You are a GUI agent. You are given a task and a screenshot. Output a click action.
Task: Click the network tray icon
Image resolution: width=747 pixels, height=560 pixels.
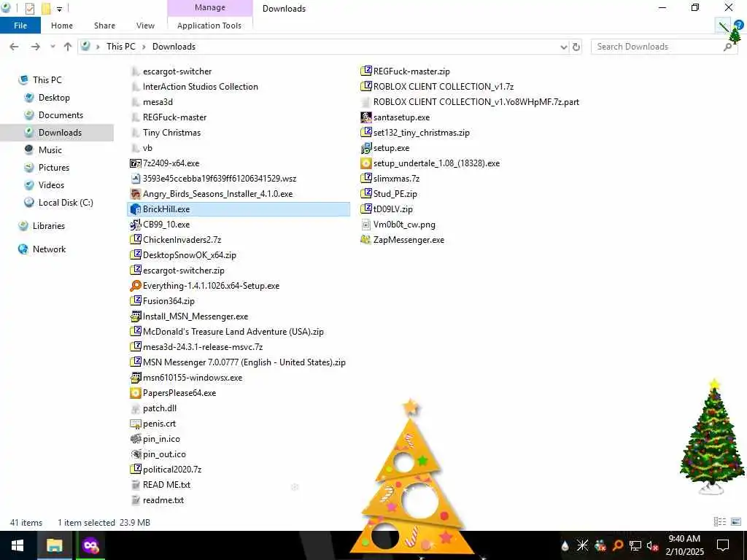(x=635, y=545)
